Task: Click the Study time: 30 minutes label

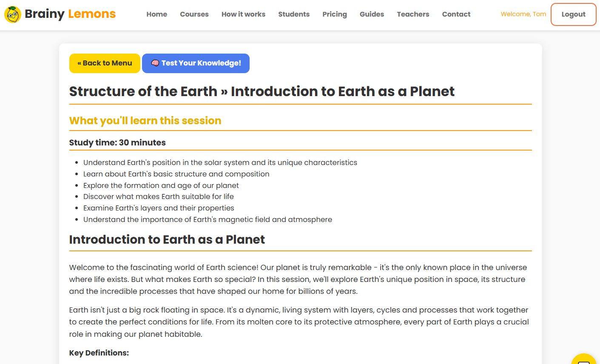Action: 117,142
